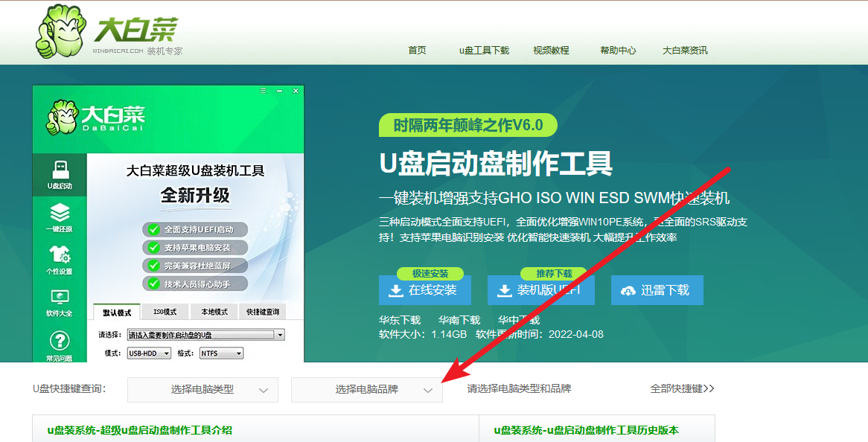Click green check beside 技术人员得心助手
This screenshot has width=868, height=442.
coord(153,284)
